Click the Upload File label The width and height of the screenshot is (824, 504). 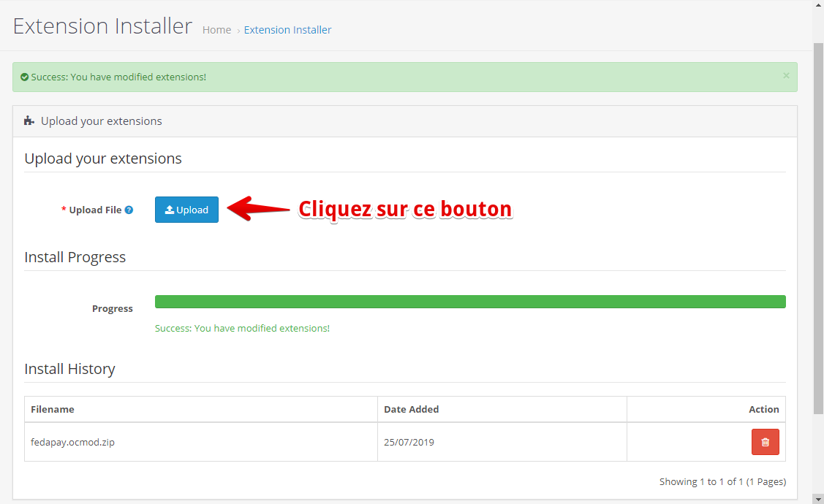(x=95, y=210)
